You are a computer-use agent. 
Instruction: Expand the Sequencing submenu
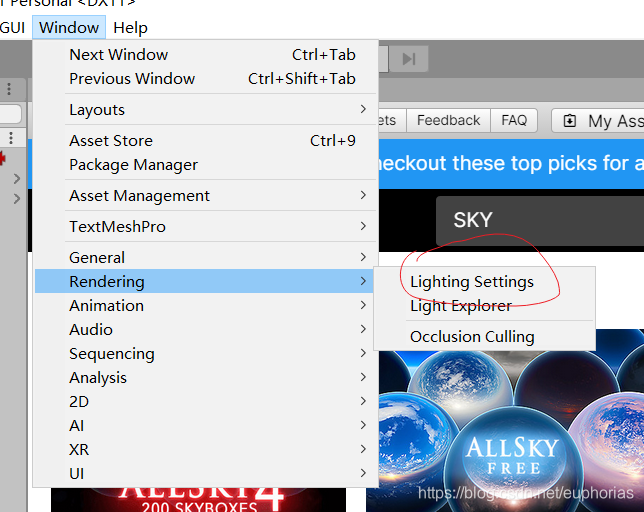pos(206,354)
